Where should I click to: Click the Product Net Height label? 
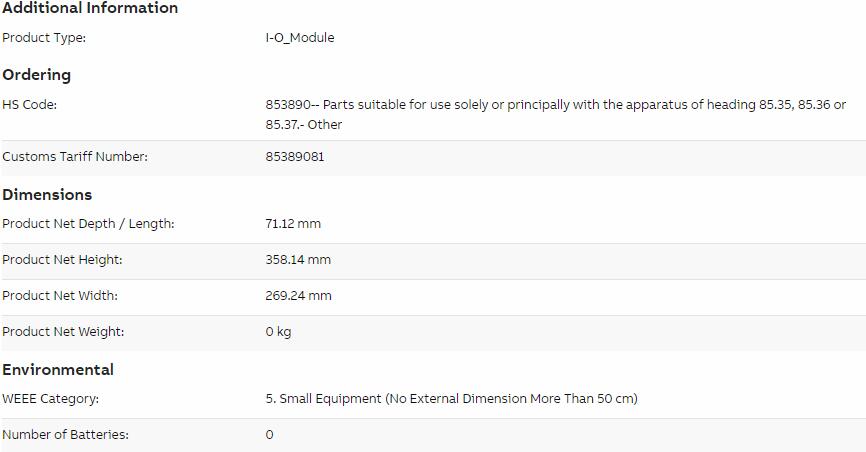(62, 260)
